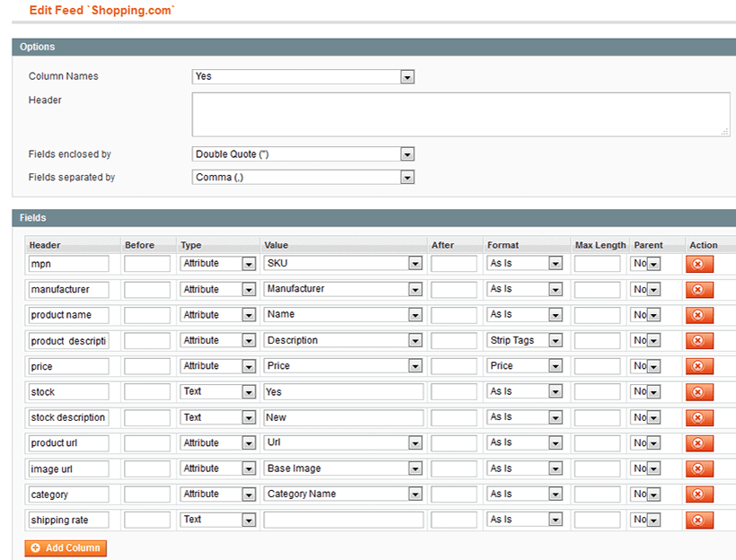Click the product name header input
This screenshot has height=560, width=736.
coord(68,315)
